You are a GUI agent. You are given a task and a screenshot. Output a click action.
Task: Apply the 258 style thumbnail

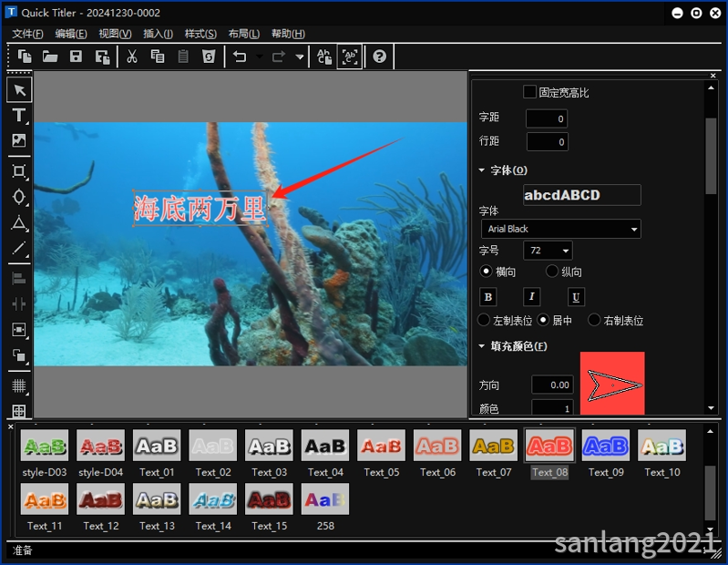[325, 499]
